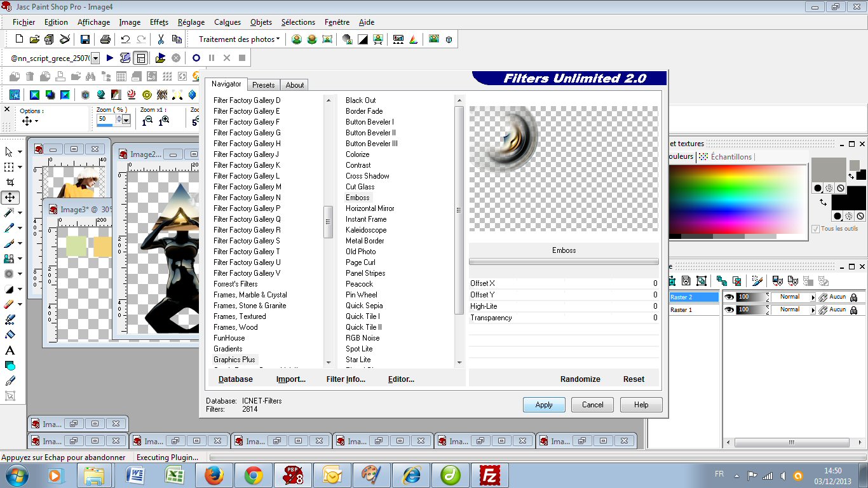The height and width of the screenshot is (488, 868).
Task: Expand the Paint Brush tool flyout arrow
Action: click(x=20, y=243)
